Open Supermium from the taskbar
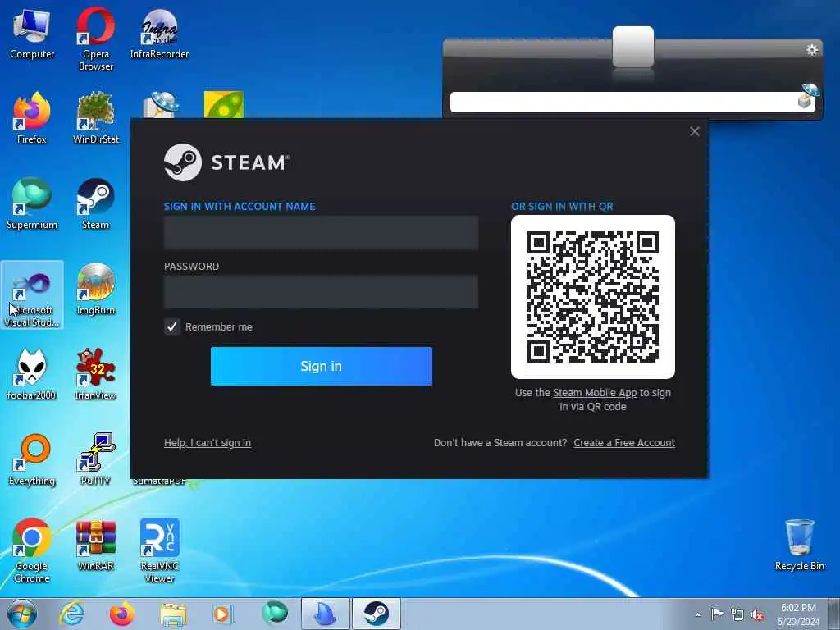The image size is (840, 630). 274,614
